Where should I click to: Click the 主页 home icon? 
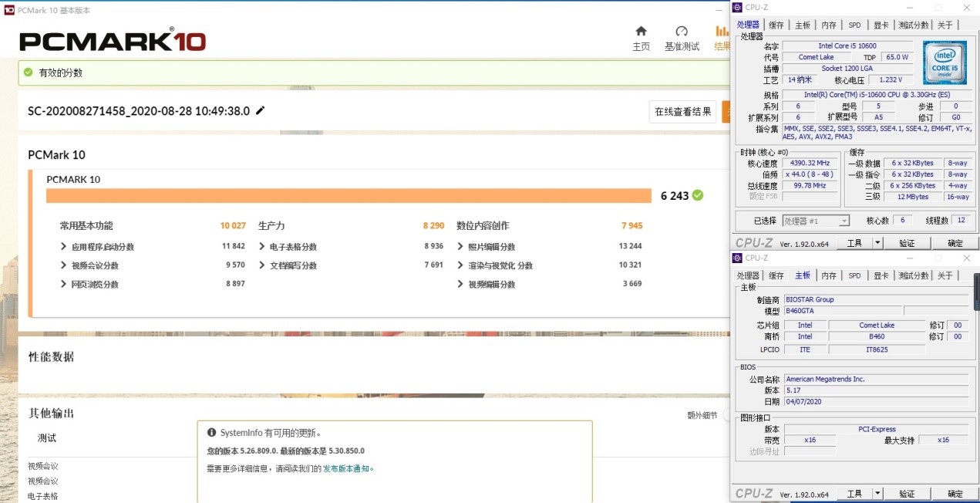click(x=641, y=32)
